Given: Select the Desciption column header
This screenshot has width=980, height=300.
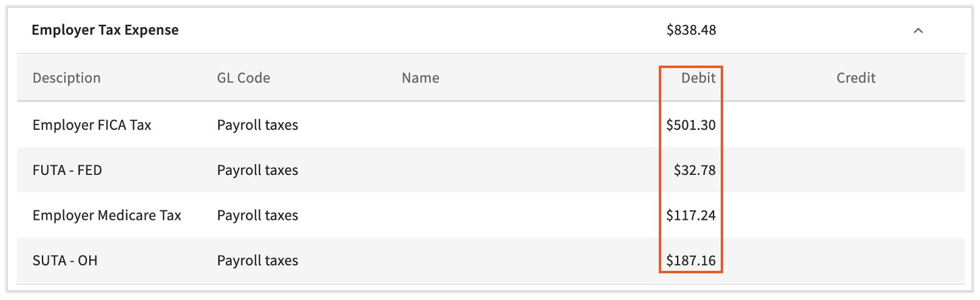Looking at the screenshot, I should click(x=67, y=78).
